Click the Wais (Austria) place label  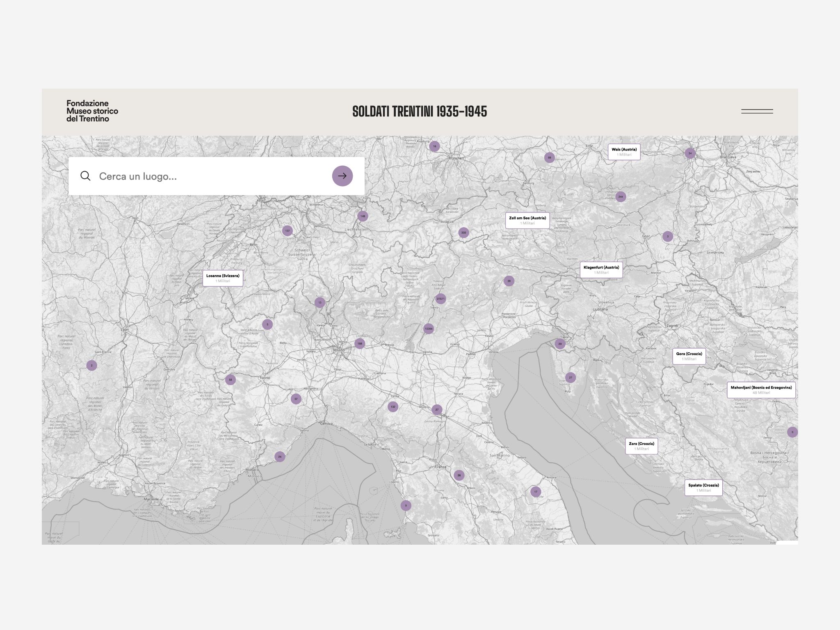624,152
